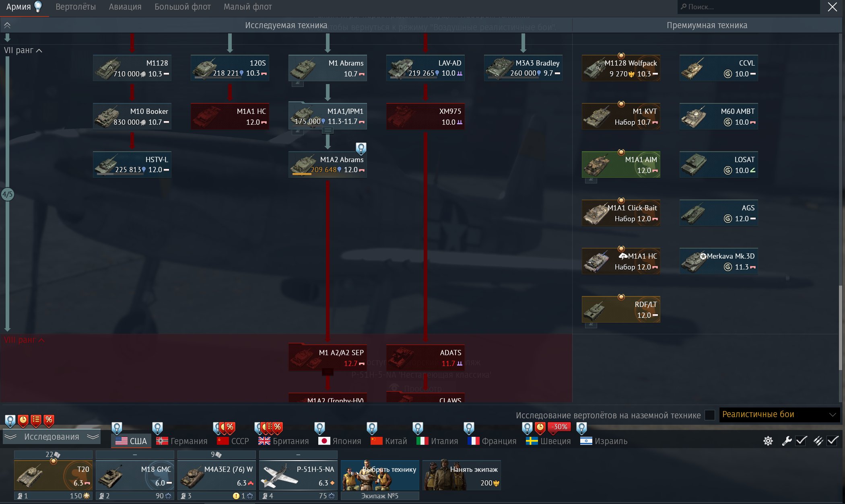Select the 120S vehicle card
Image resolution: width=845 pixels, height=504 pixels.
click(x=230, y=68)
